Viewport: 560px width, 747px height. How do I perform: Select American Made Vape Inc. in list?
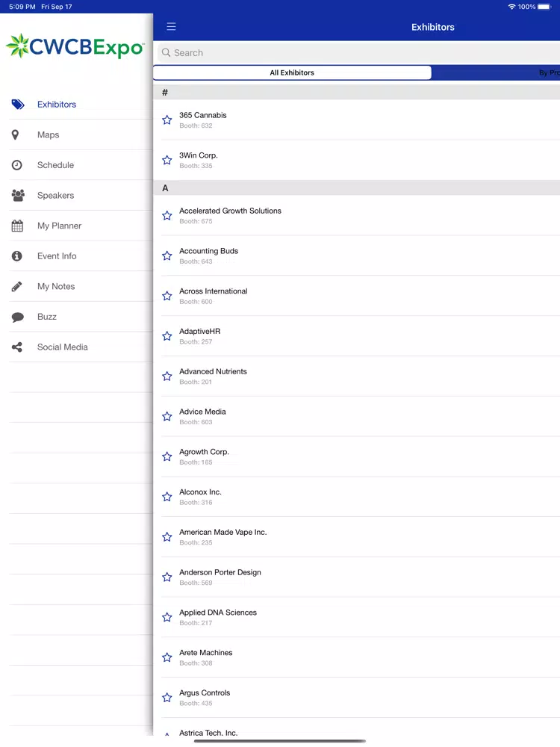[357, 537]
